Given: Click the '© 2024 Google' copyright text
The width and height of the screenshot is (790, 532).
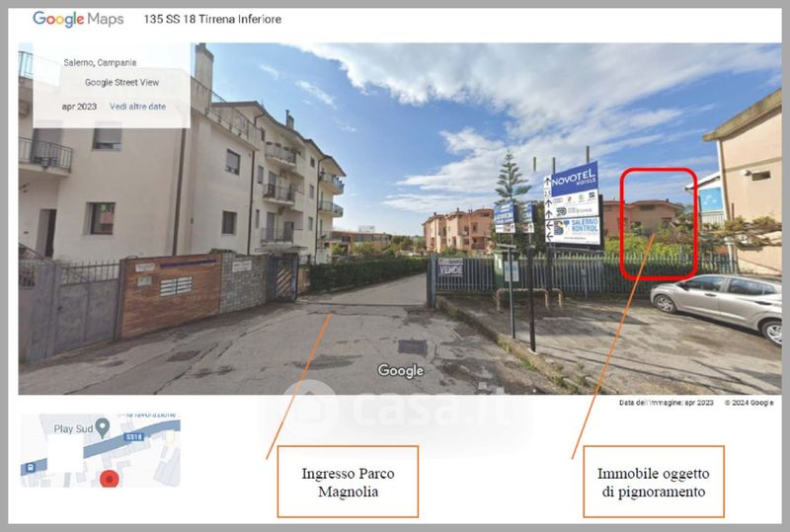Looking at the screenshot, I should pos(749,403).
